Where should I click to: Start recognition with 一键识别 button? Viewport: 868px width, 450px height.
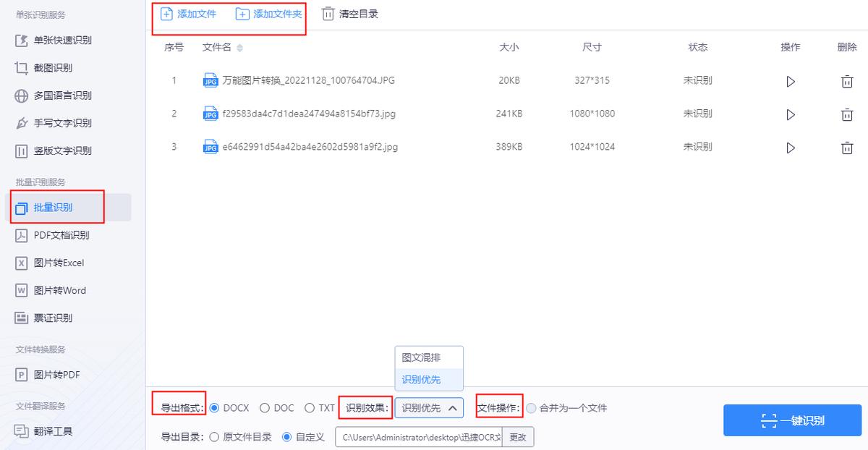click(x=792, y=420)
